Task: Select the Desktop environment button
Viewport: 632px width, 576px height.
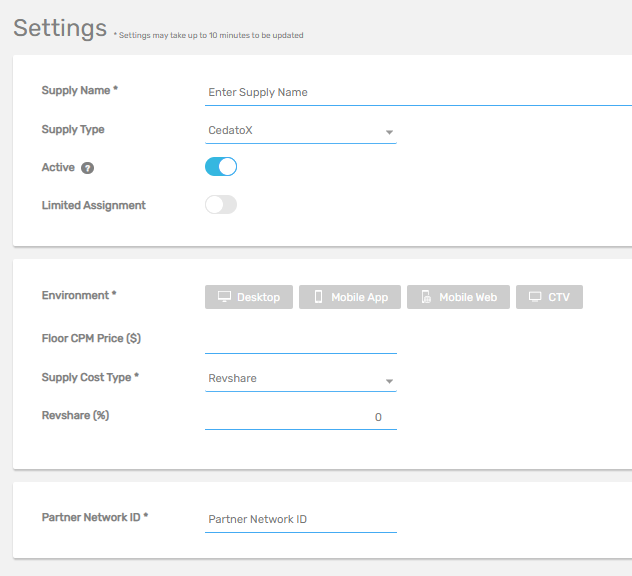Action: click(x=249, y=297)
